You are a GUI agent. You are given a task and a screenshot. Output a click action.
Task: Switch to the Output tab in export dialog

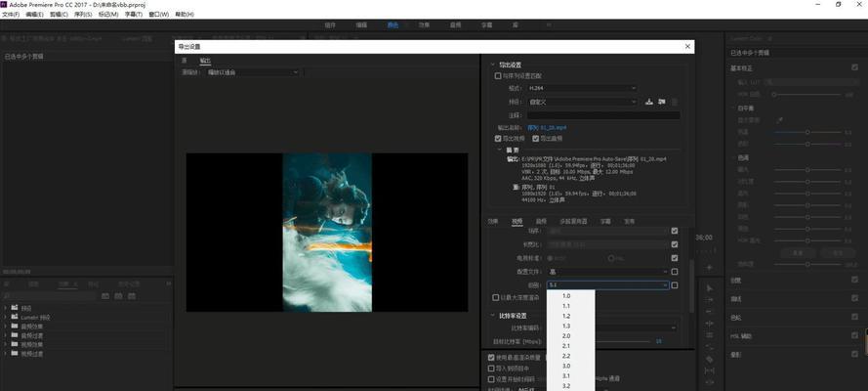[205, 61]
